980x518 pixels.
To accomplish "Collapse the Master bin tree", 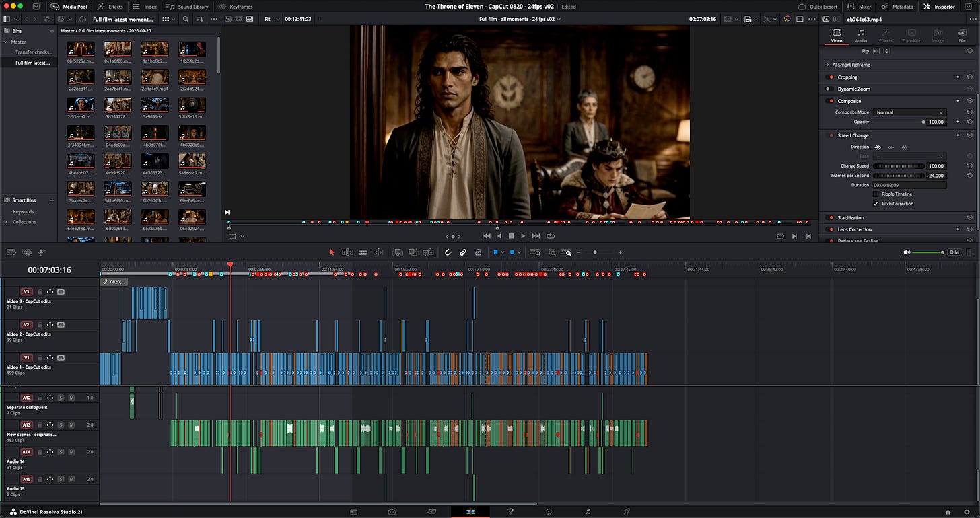I will coord(6,42).
